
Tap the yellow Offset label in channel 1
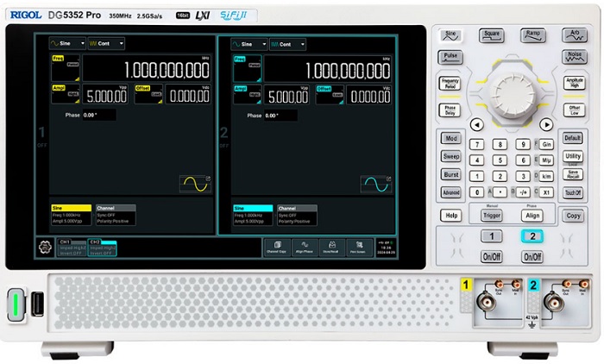[x=142, y=88]
